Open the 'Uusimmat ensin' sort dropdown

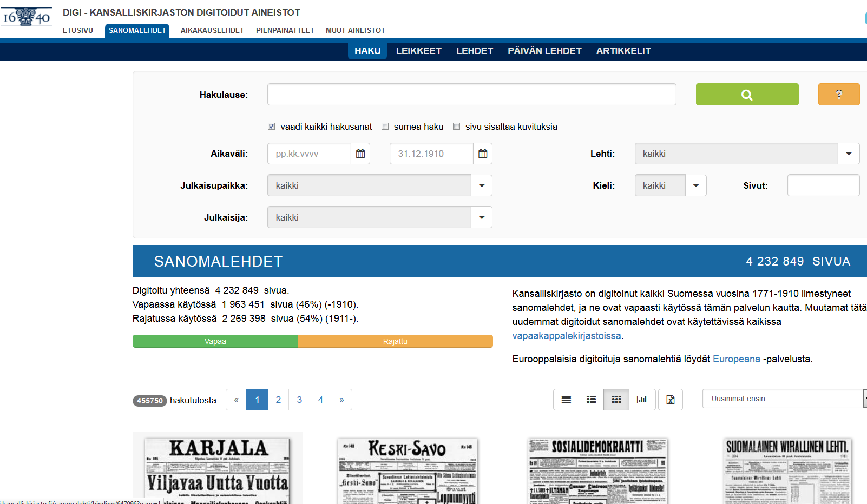pos(784,399)
